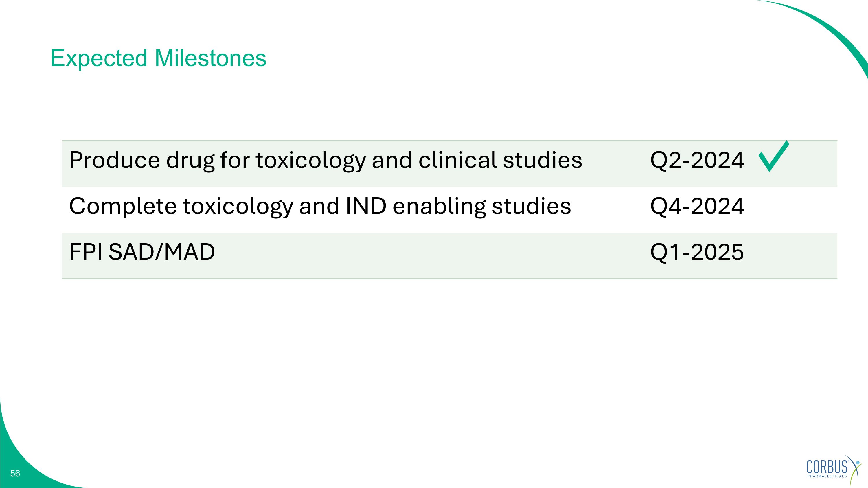Click the word "Complete" in the second row
The image size is (868, 488).
123,206
